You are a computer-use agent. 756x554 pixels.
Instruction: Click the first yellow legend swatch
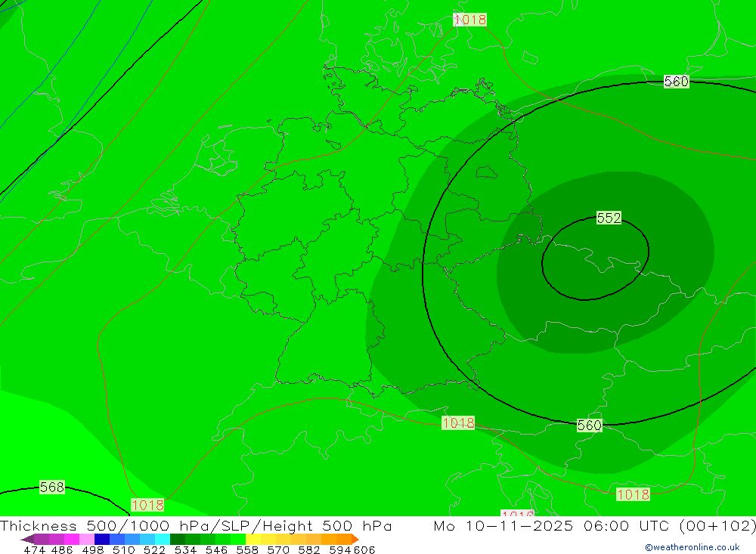pos(253,539)
